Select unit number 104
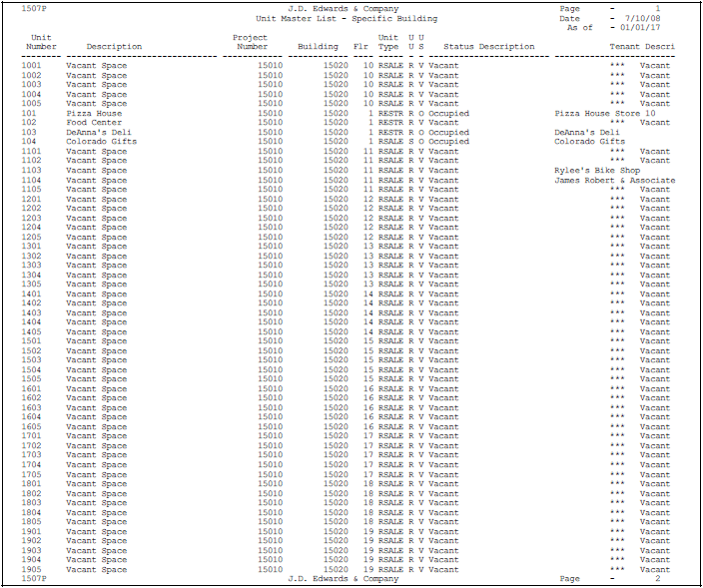This screenshot has height=588, width=703. coord(29,142)
